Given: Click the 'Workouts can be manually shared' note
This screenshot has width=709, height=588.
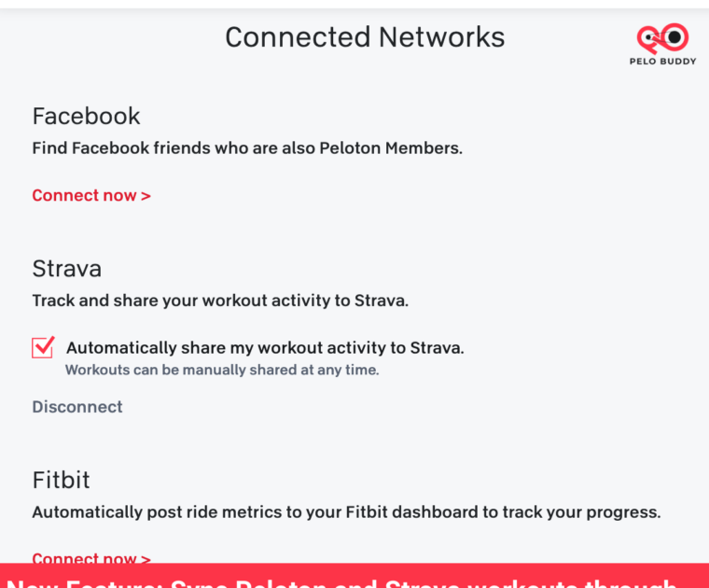Looking at the screenshot, I should pyautogui.click(x=222, y=370).
